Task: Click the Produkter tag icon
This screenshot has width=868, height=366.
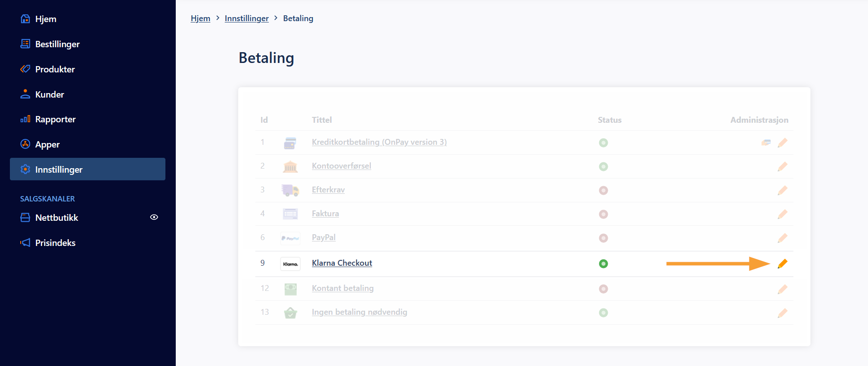Action: click(x=26, y=69)
